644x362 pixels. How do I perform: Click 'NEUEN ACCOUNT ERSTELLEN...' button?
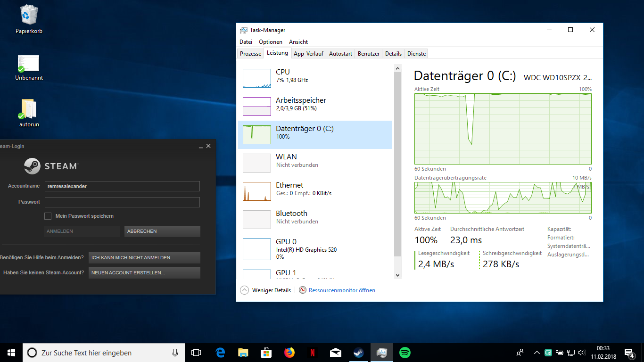(144, 273)
